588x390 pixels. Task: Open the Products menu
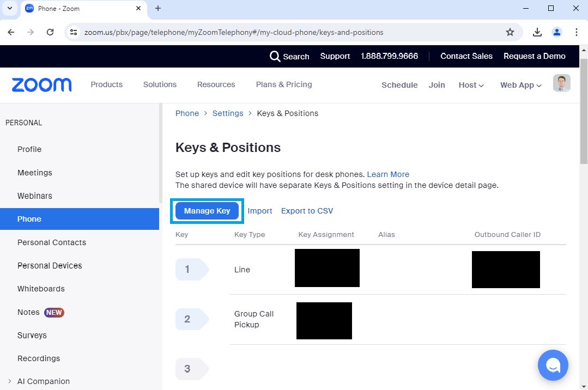(106, 84)
